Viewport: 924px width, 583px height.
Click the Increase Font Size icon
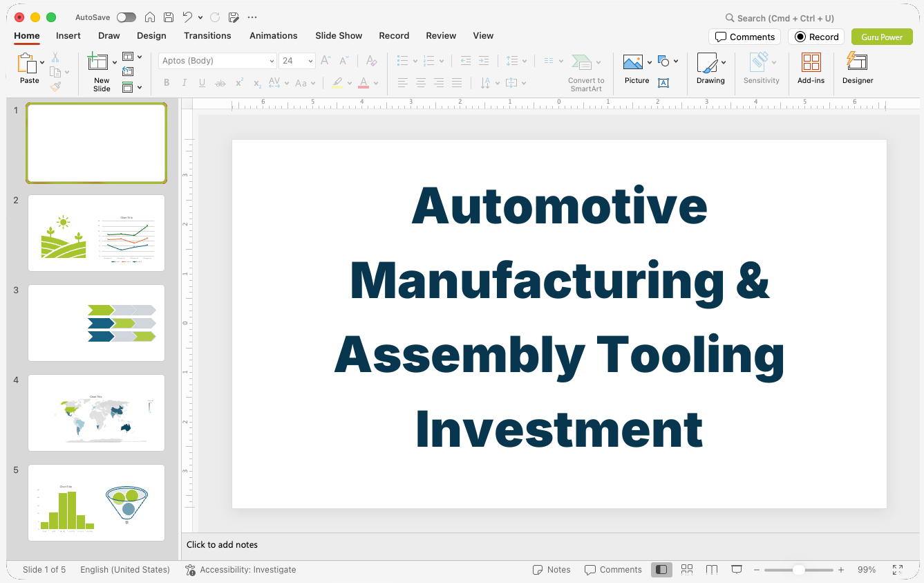326,61
